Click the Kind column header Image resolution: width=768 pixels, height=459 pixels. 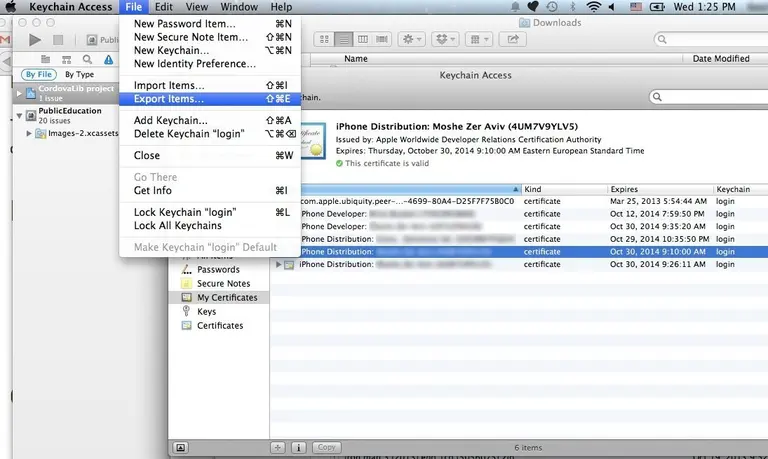(x=565, y=189)
